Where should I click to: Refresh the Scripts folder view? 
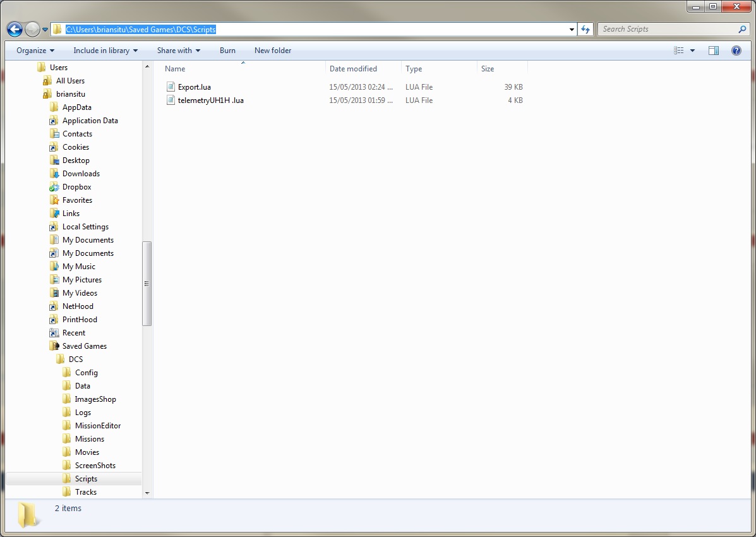pos(585,30)
